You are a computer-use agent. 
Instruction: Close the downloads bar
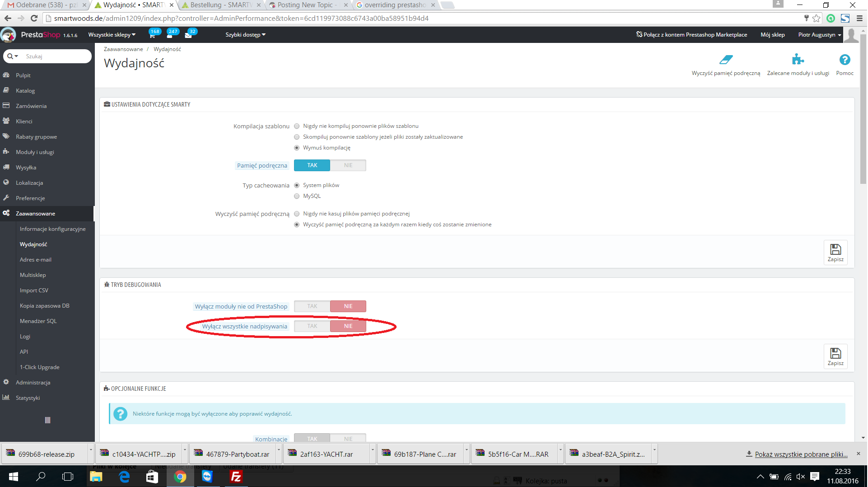pos(859,454)
